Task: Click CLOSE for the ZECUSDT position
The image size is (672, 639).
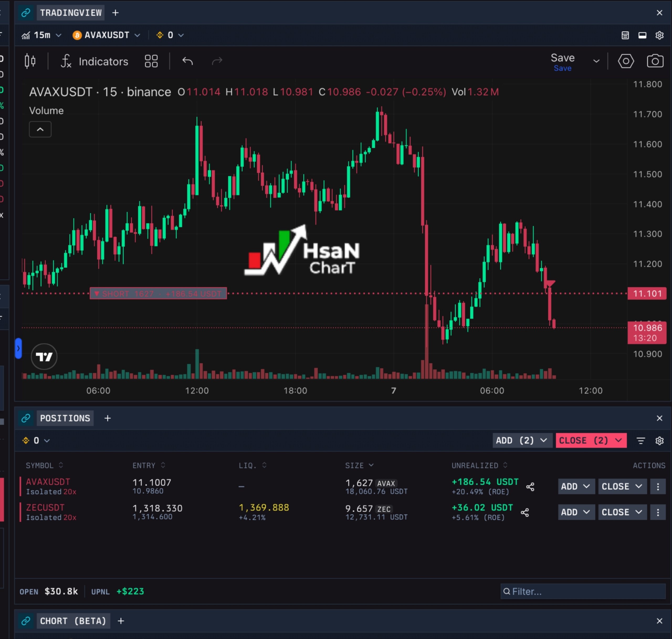Action: click(622, 512)
